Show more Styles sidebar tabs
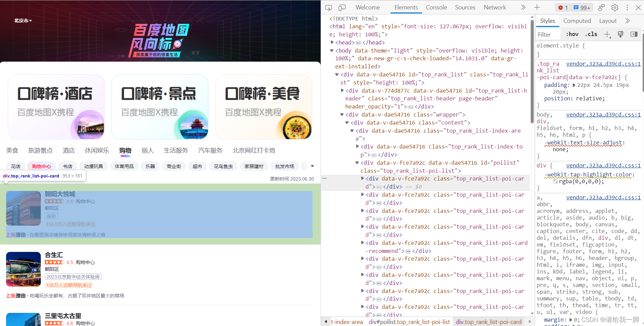The image size is (644, 326). coord(627,21)
